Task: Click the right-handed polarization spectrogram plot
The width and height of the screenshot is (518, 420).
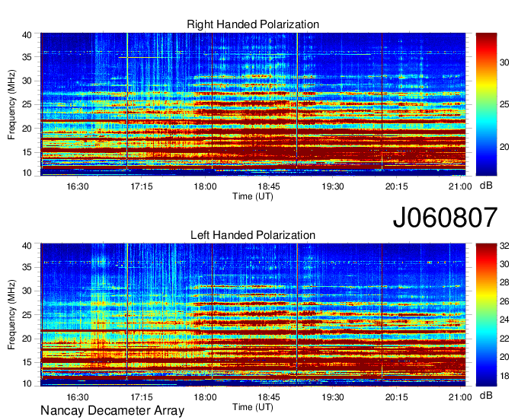Action: coord(253,104)
